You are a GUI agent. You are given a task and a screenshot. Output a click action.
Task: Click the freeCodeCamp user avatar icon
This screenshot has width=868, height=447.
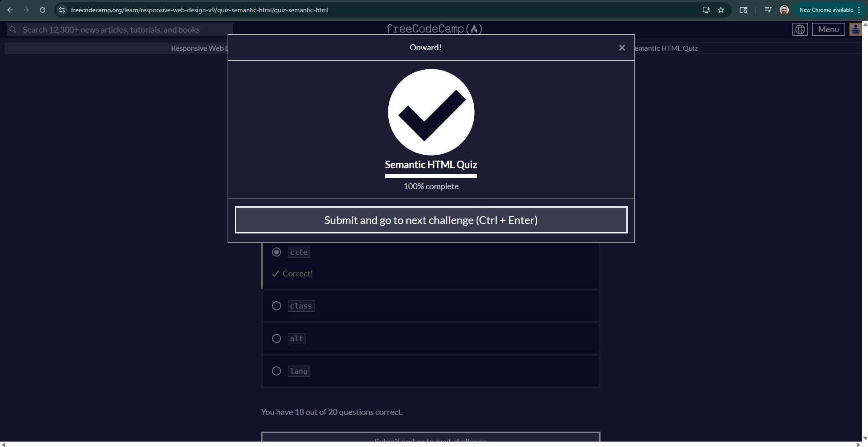tap(855, 29)
